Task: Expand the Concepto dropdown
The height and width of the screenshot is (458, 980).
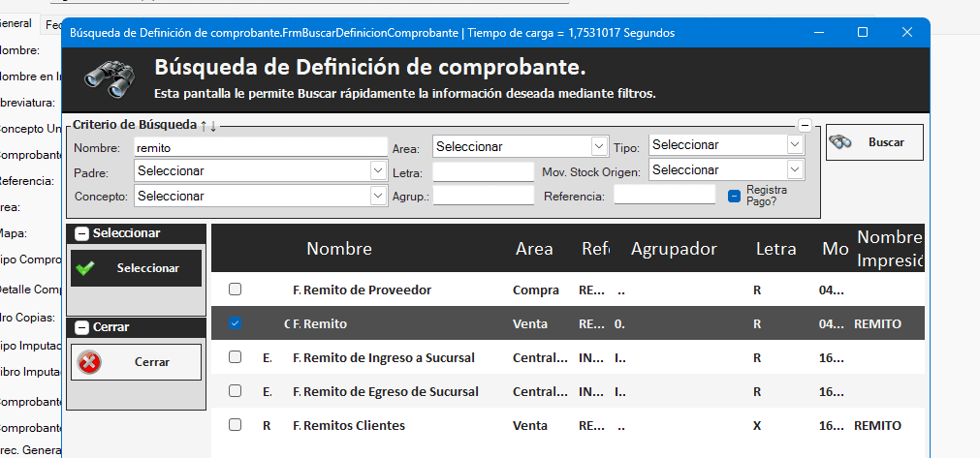Action: 377,196
